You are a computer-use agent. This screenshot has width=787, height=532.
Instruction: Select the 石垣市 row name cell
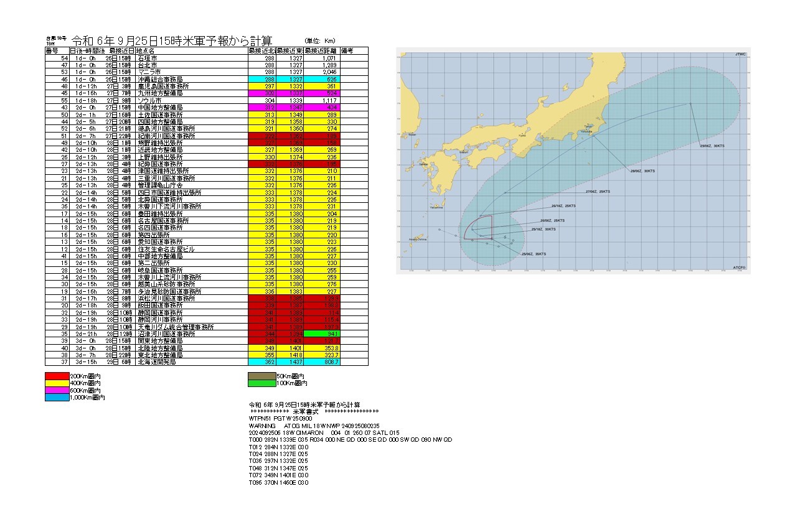148,58
